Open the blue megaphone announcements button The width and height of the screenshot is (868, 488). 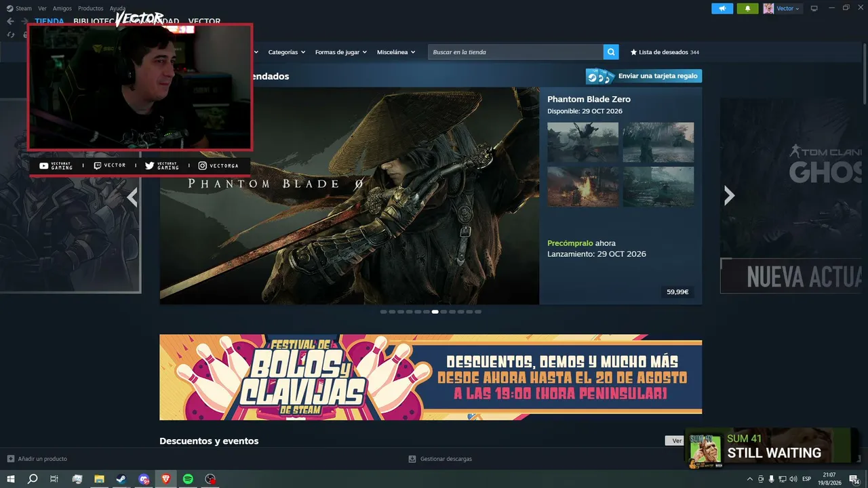click(722, 9)
